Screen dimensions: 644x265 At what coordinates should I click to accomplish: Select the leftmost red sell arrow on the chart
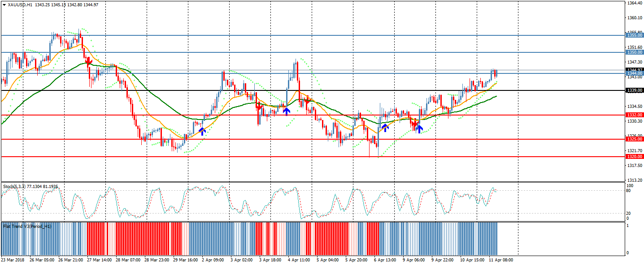pos(89,60)
